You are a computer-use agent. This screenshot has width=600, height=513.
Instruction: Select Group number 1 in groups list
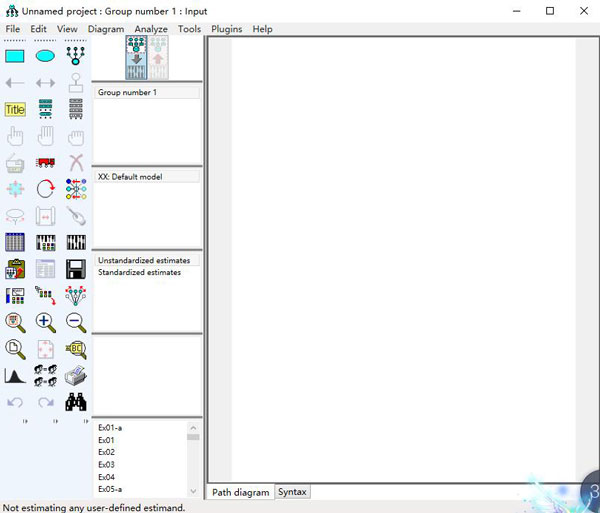[x=147, y=92]
